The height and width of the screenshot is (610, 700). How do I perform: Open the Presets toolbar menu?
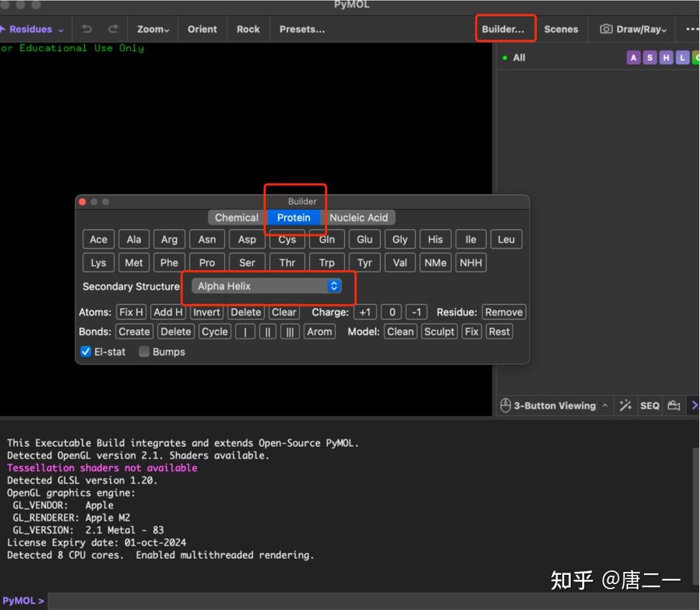pos(303,29)
